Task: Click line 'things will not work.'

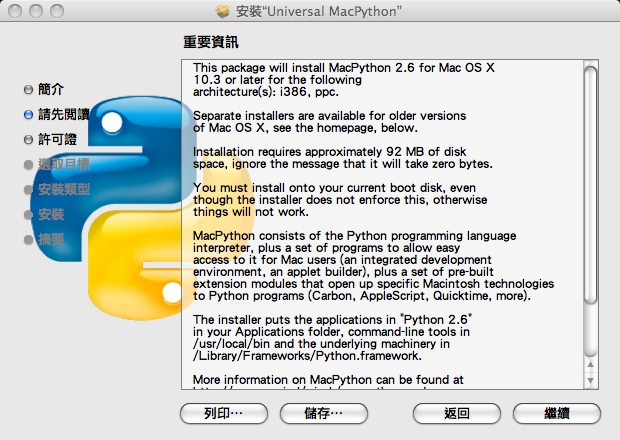Action: tap(251, 212)
